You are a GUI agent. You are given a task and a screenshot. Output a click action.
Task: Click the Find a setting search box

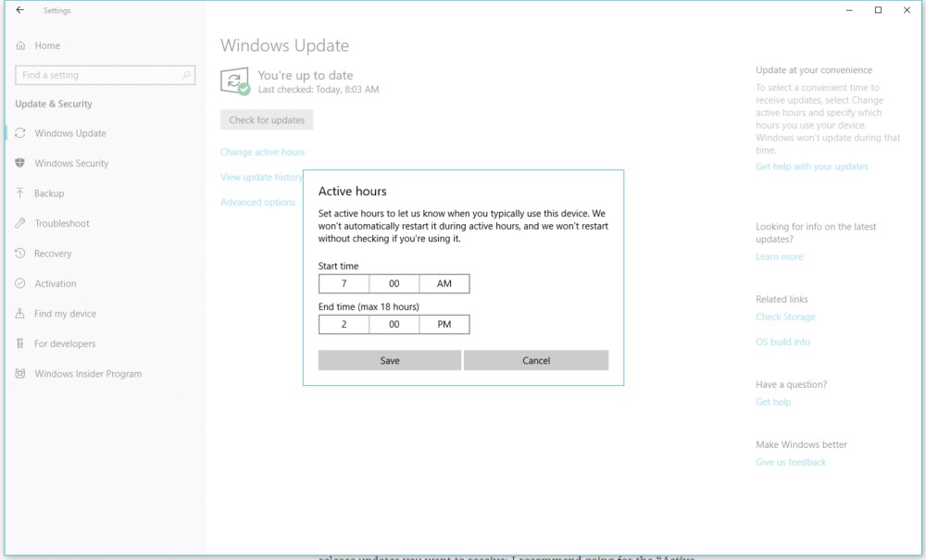coord(106,75)
